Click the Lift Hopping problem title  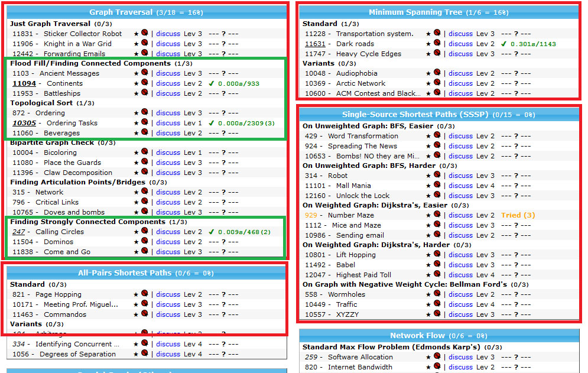(356, 255)
